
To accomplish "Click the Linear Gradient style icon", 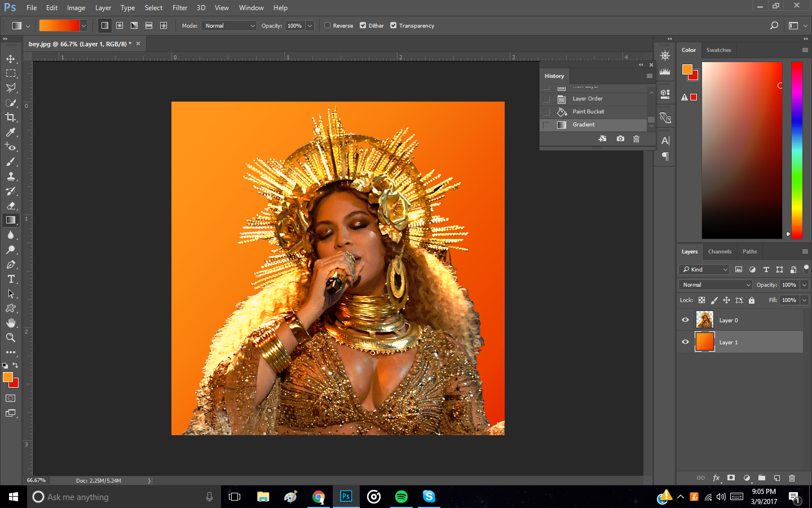I will tap(104, 25).
